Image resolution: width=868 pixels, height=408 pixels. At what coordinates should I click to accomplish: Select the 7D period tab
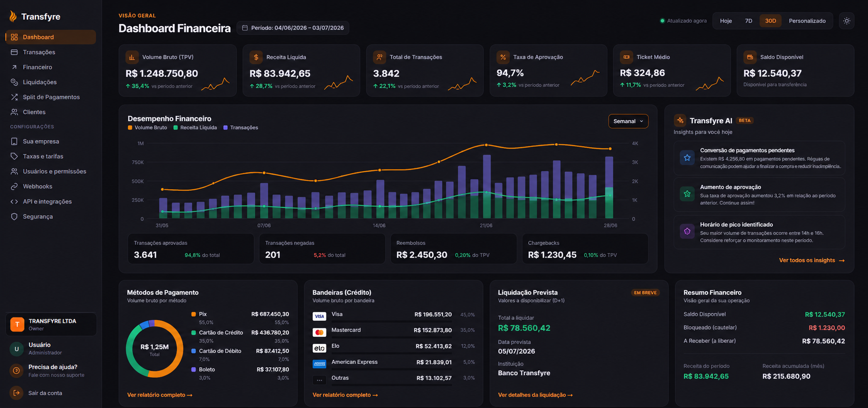[x=748, y=21]
